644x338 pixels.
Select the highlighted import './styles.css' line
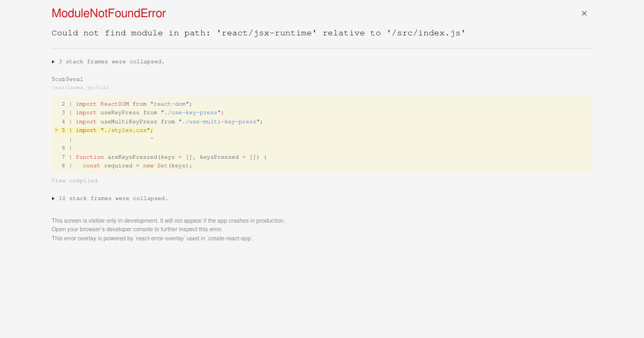(x=114, y=130)
